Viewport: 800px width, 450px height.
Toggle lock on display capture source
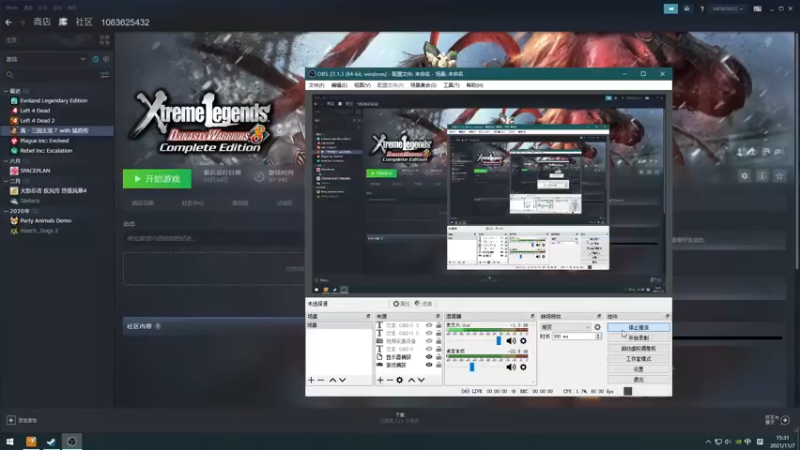pyautogui.click(x=438, y=357)
